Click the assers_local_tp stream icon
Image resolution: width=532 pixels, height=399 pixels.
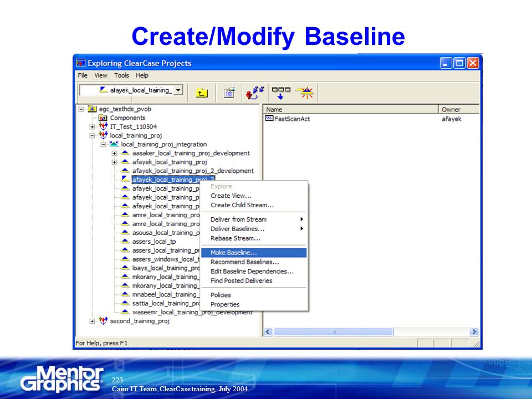coord(126,241)
